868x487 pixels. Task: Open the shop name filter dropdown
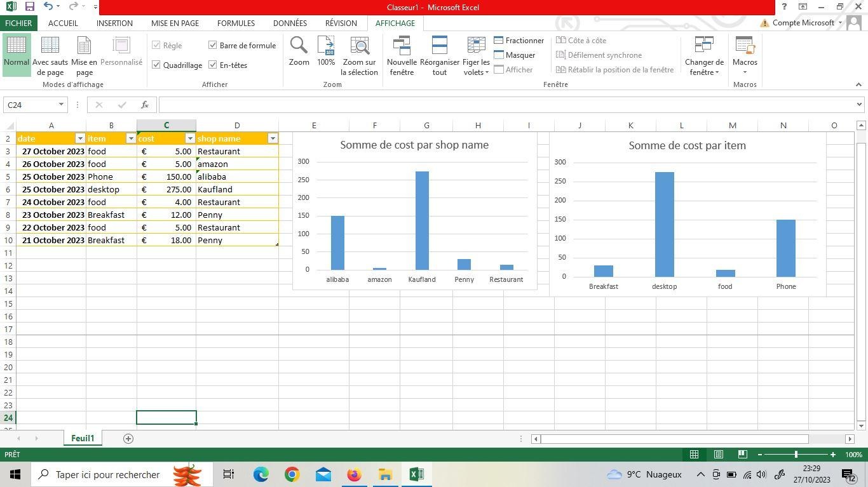point(273,138)
